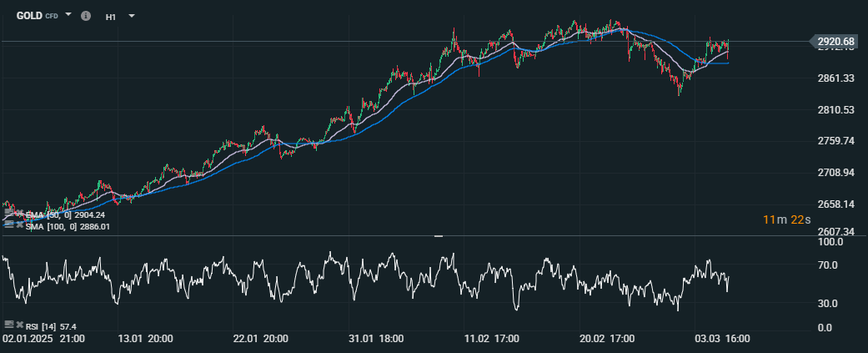Screen dimensions: 868x353
Task: Grab the divider handle above RSI panel
Action: point(439,237)
